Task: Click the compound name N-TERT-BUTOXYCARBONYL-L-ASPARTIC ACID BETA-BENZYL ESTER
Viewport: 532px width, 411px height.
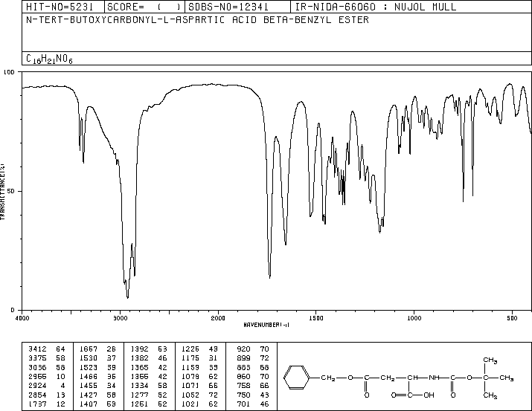Action: [197, 19]
